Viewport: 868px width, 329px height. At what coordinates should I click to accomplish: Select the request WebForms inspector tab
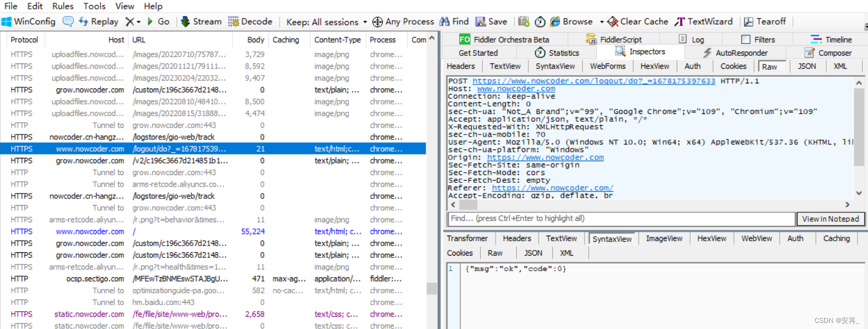point(608,66)
